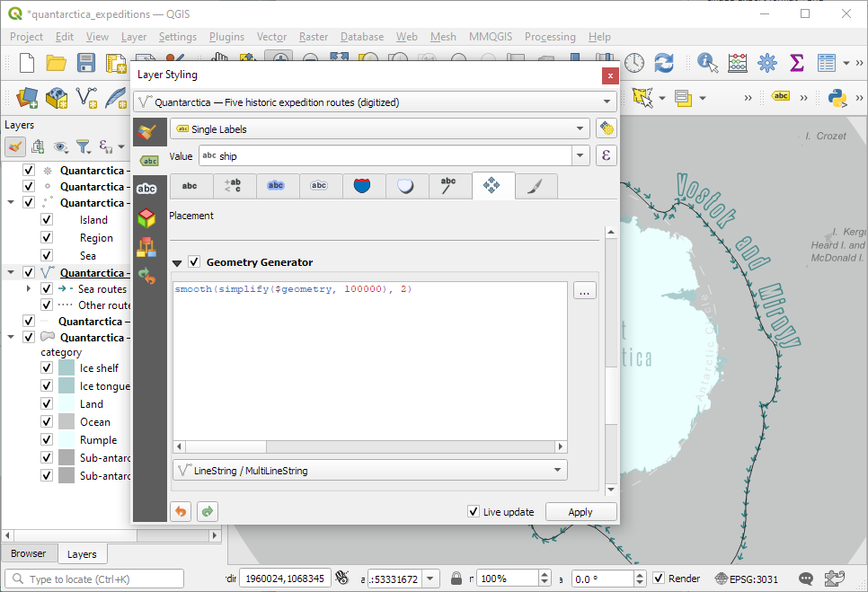Open Raster menu
The height and width of the screenshot is (592, 868).
tap(314, 37)
